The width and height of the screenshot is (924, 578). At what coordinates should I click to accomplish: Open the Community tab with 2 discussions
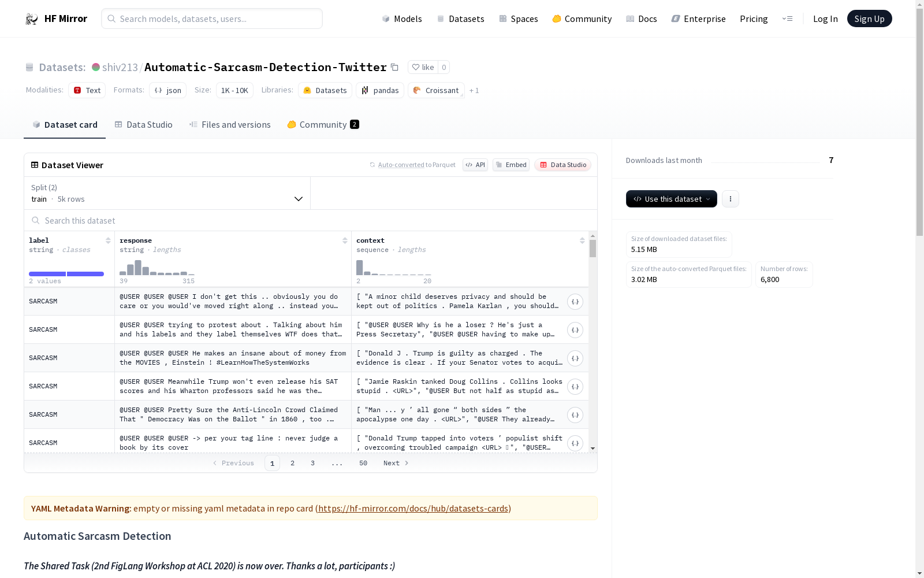tap(323, 125)
